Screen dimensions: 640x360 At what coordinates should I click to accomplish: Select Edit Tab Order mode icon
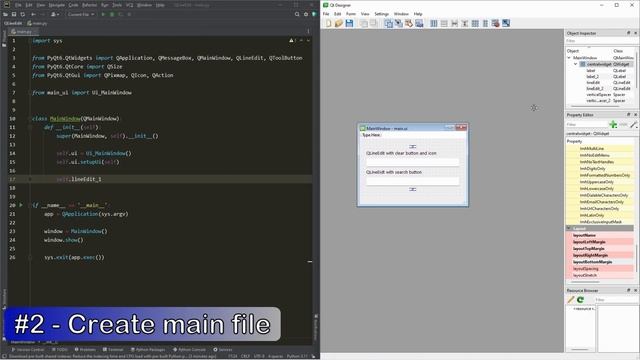coord(419,24)
